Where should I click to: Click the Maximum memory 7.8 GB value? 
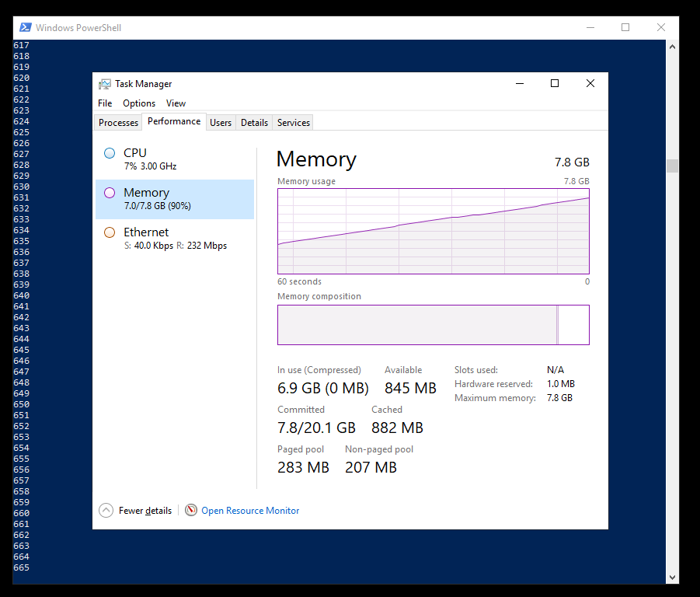[559, 398]
